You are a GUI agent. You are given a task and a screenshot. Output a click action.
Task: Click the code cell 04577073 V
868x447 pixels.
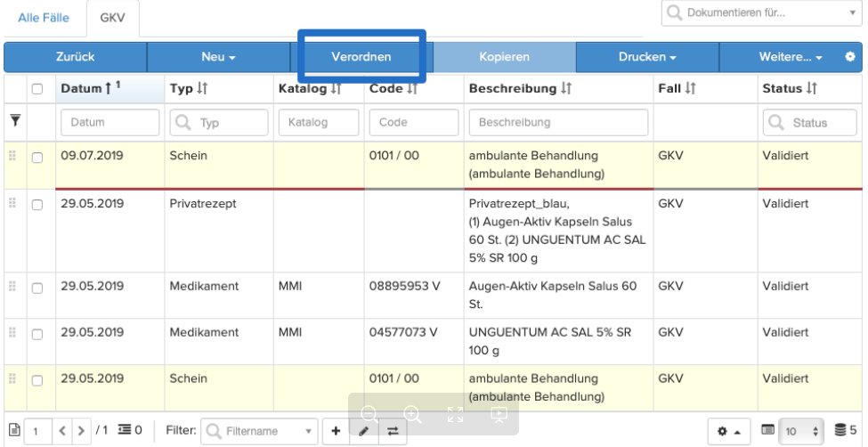[414, 341]
